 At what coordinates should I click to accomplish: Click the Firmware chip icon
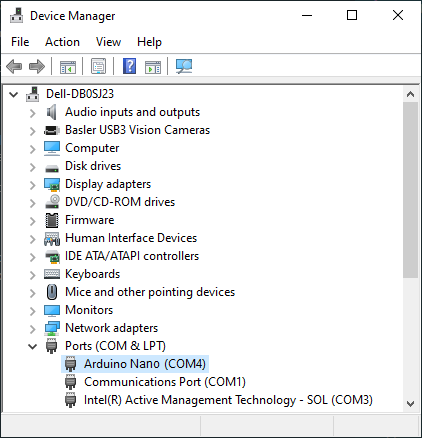tap(52, 220)
